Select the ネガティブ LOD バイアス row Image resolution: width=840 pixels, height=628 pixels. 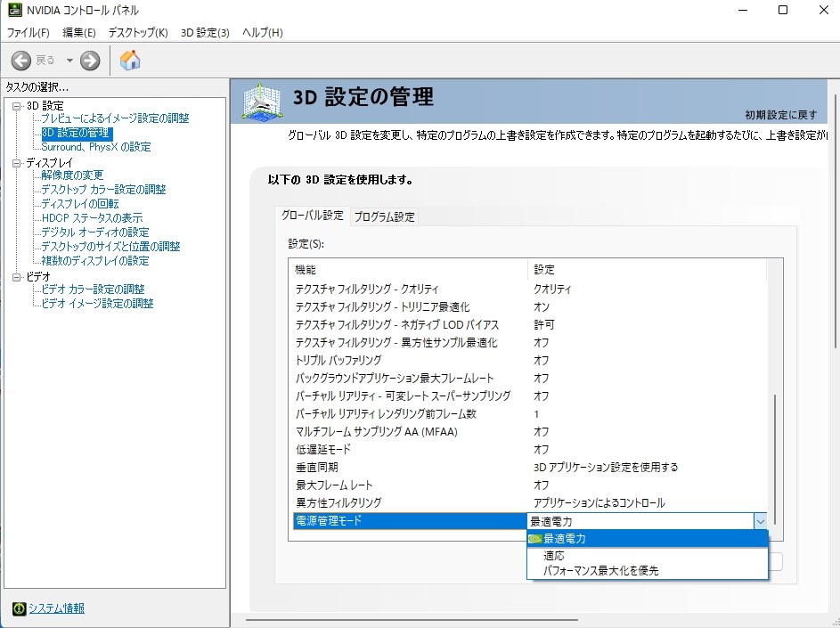[530, 325]
